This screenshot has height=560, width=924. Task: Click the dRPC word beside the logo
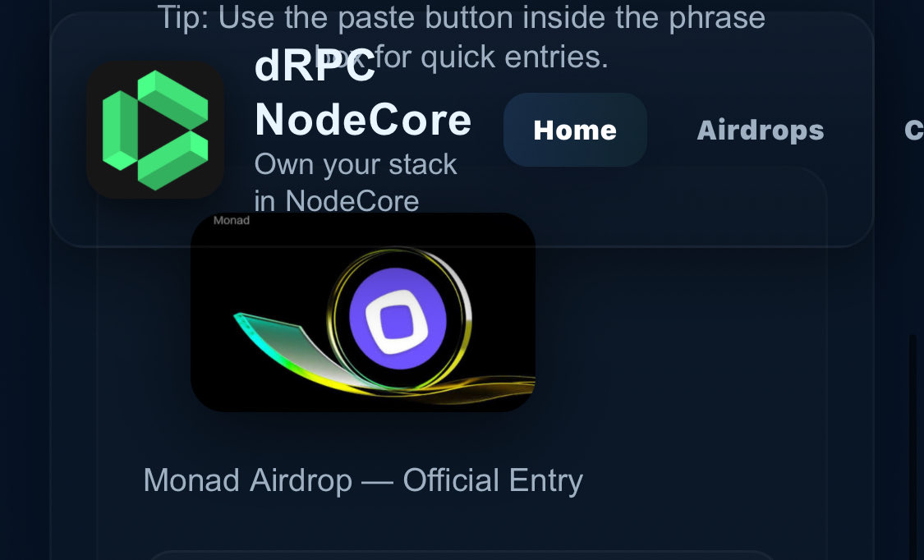tap(315, 66)
